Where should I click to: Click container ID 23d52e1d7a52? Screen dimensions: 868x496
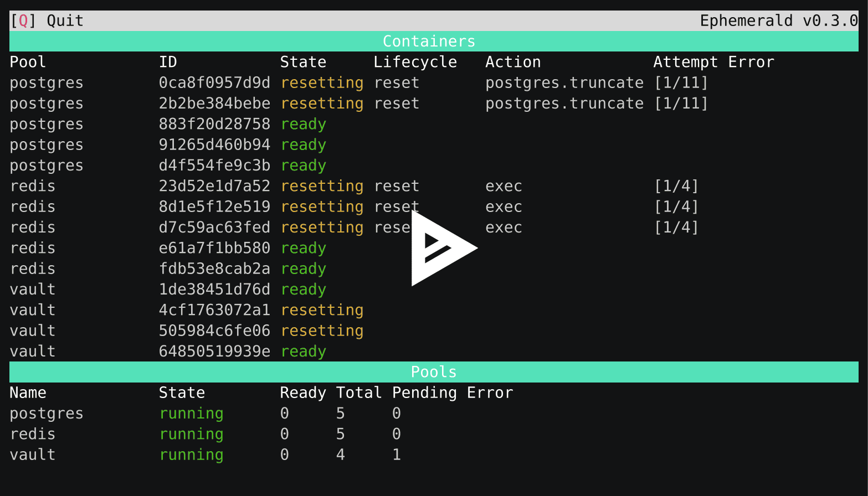[x=214, y=186]
